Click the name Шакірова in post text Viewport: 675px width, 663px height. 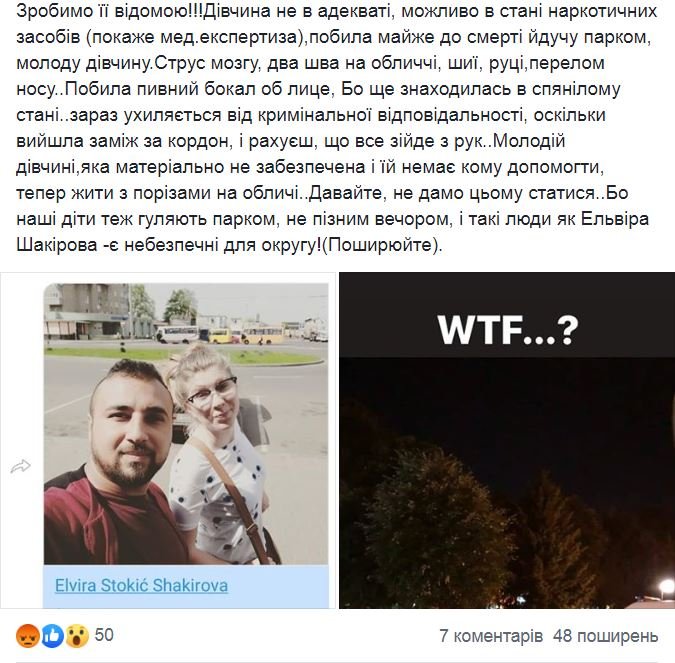coord(57,245)
